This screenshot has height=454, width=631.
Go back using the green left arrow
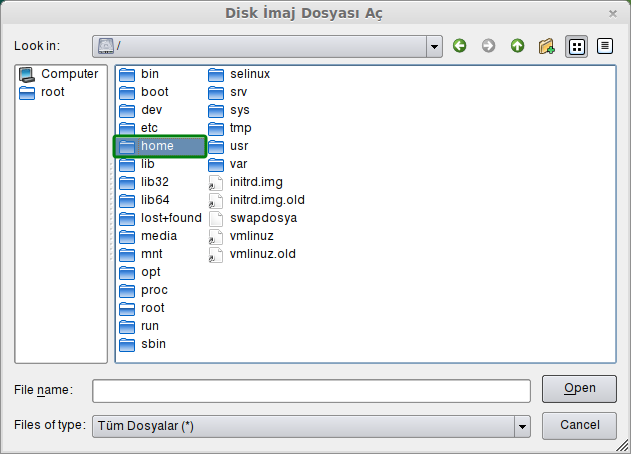[460, 46]
